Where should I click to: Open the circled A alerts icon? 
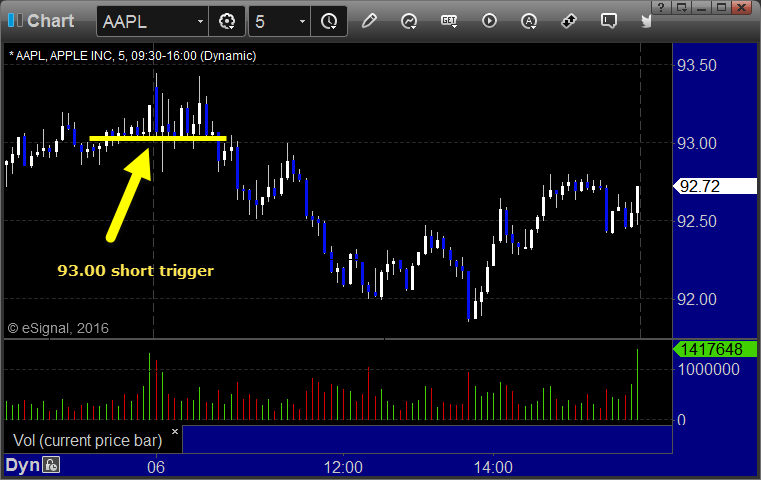click(529, 21)
